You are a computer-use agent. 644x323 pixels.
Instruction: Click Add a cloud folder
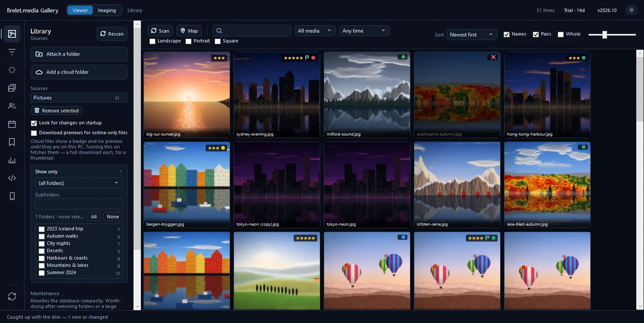79,72
